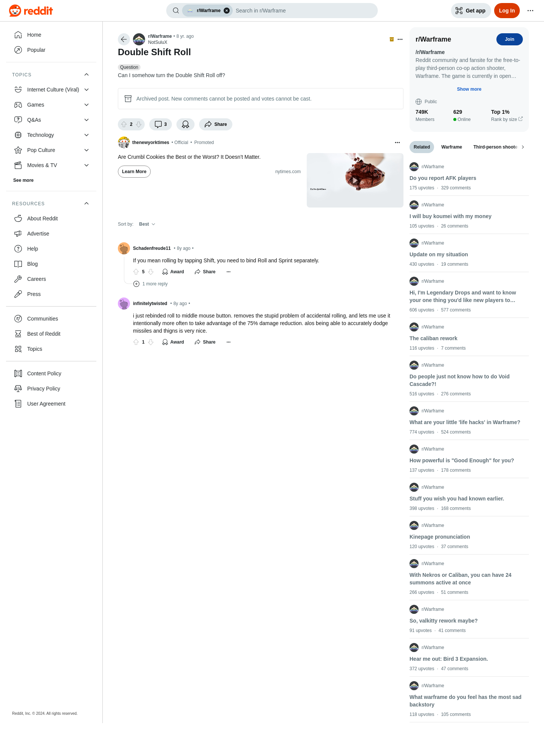Open the Crumbl cookie ad thumbnail
The image size is (544, 756).
click(355, 180)
